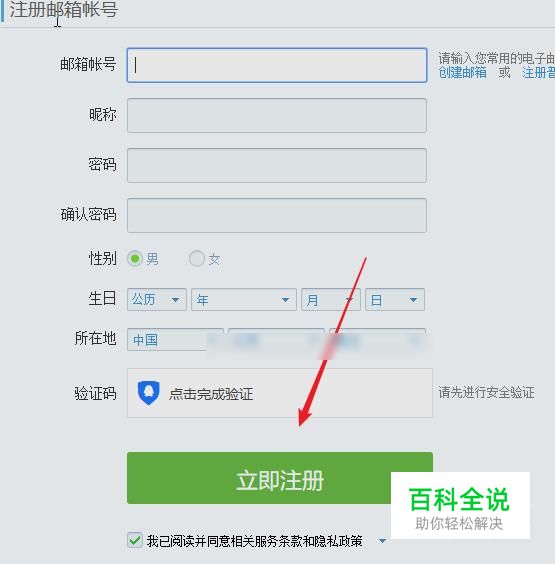Click into the 确认密码 confirm password field

pos(277,215)
